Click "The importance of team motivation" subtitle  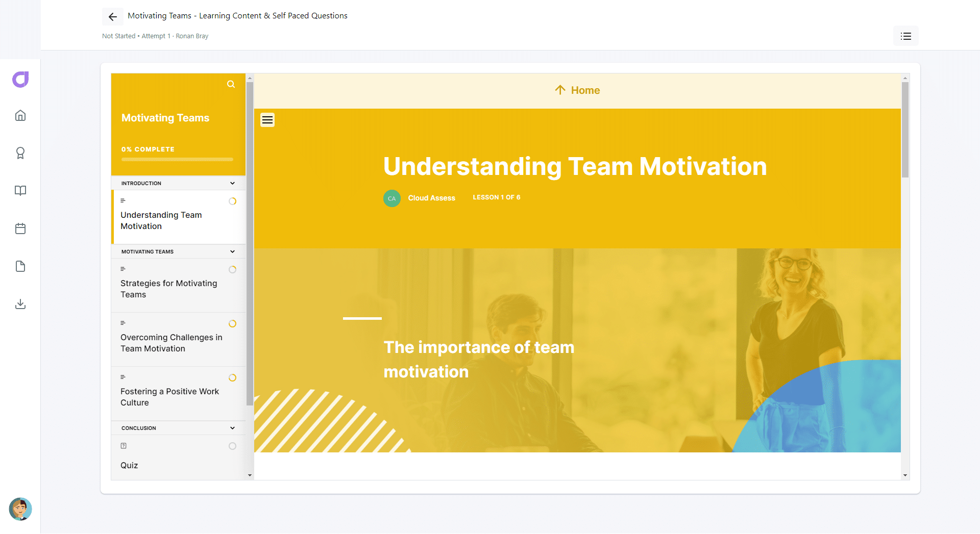coord(479,360)
